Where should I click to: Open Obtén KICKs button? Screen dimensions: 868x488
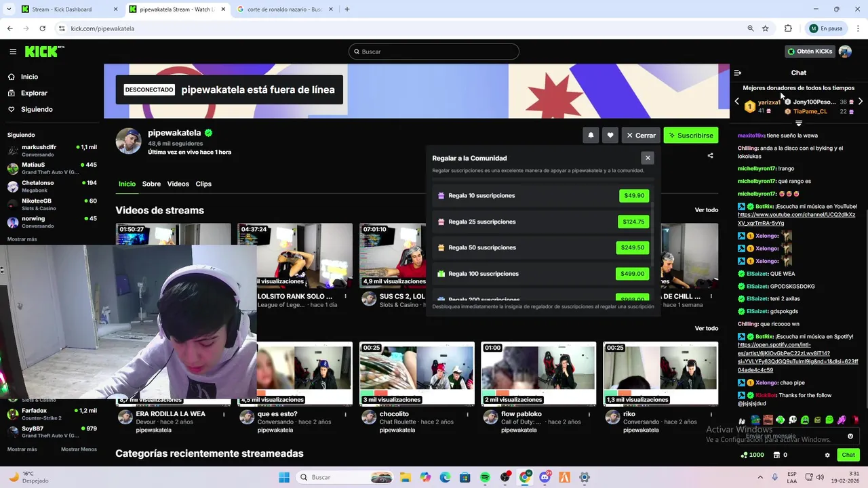tap(810, 52)
